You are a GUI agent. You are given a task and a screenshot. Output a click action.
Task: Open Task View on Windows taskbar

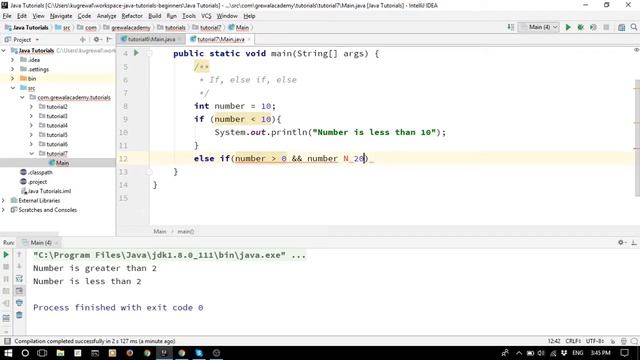[x=42, y=353]
